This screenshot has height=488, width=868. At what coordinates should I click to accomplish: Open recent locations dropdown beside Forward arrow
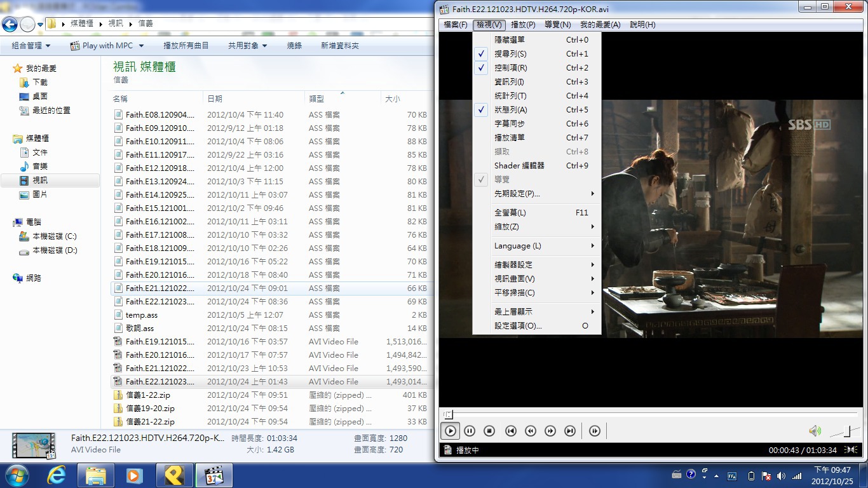tap(40, 25)
